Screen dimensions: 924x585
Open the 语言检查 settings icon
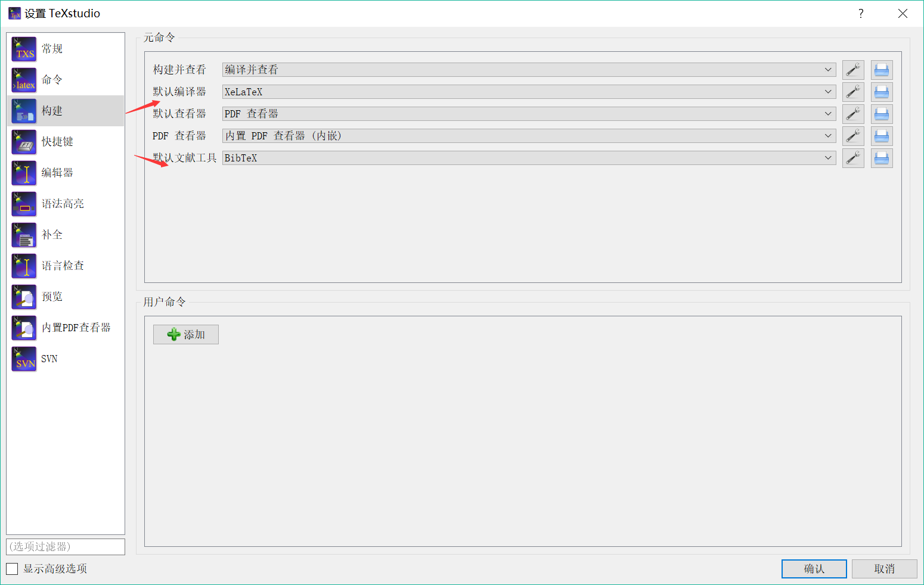(x=24, y=266)
